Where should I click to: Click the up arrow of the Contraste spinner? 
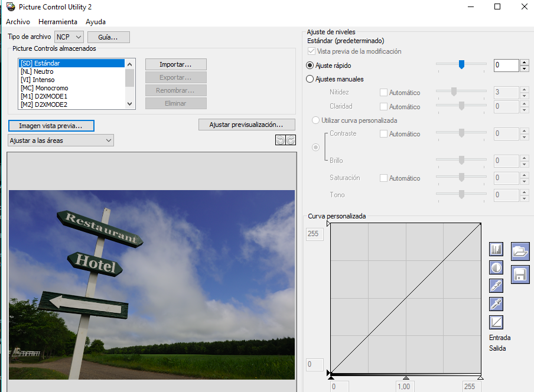pos(525,130)
